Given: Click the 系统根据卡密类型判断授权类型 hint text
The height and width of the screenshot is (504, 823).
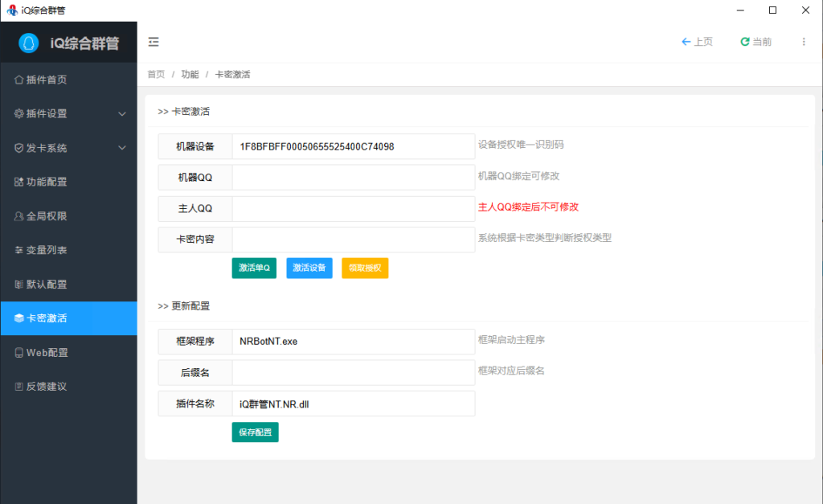Looking at the screenshot, I should (545, 238).
